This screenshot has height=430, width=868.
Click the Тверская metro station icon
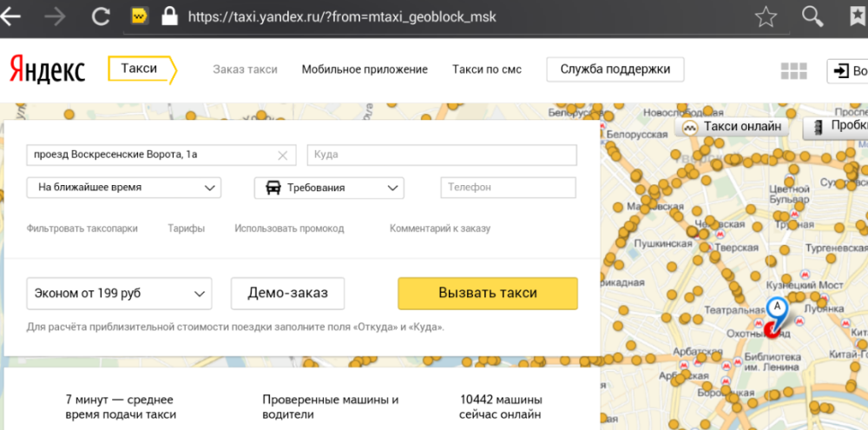[710, 248]
